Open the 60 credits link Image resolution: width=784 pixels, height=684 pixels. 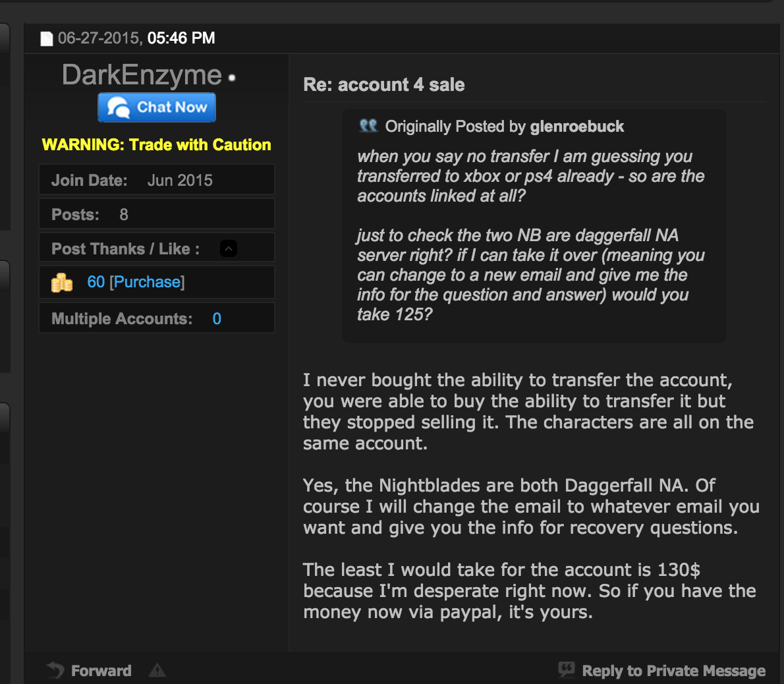coord(96,282)
